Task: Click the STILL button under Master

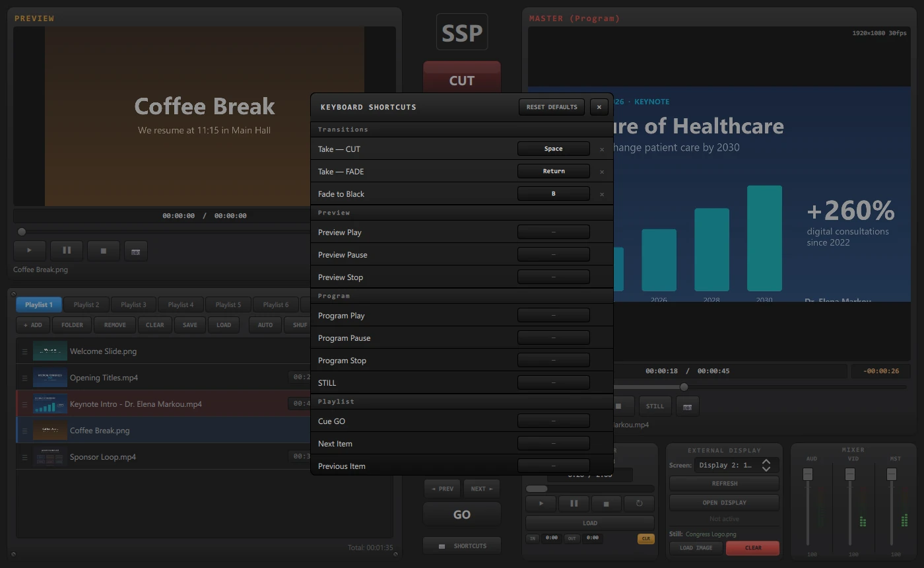Action: [655, 406]
